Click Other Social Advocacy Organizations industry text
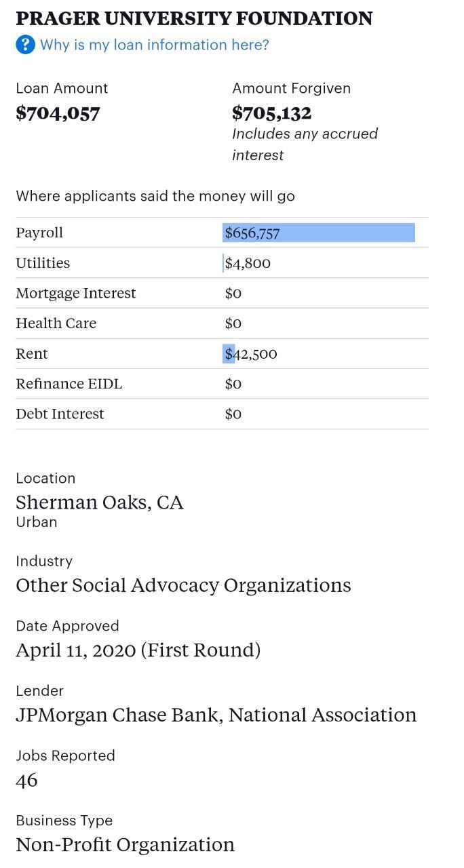This screenshot has height=868, width=464. (x=183, y=585)
